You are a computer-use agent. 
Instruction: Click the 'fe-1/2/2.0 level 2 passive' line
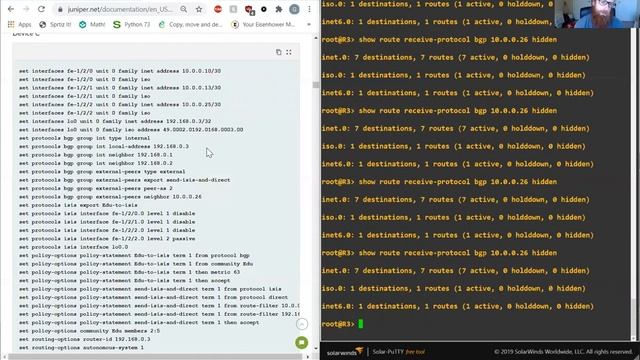click(x=107, y=238)
